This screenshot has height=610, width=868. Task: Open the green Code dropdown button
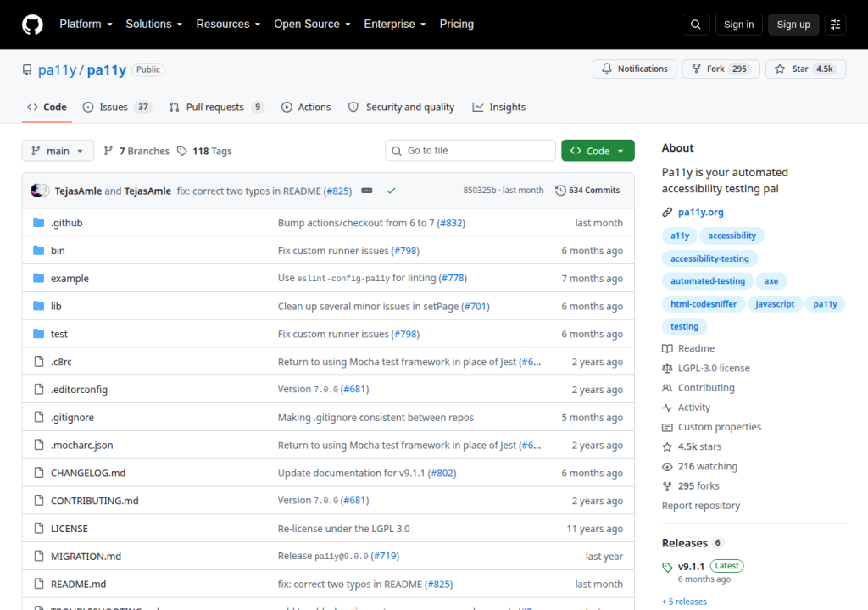pyautogui.click(x=598, y=151)
